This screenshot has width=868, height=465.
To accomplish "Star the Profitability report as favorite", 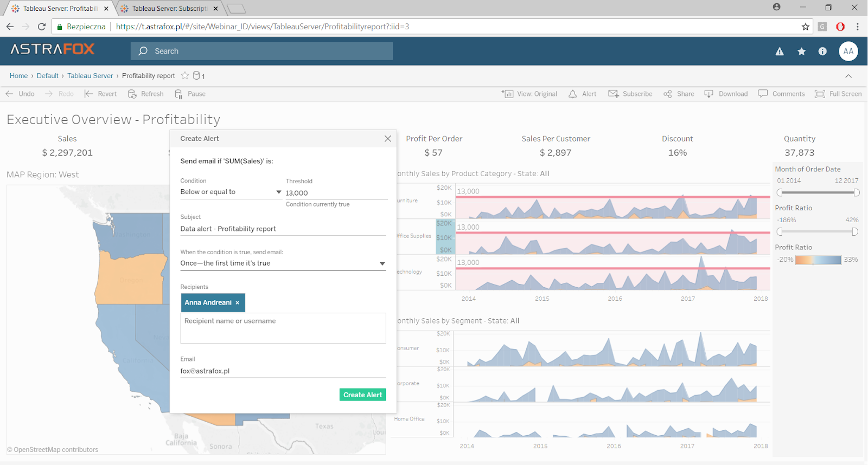I will 185,76.
